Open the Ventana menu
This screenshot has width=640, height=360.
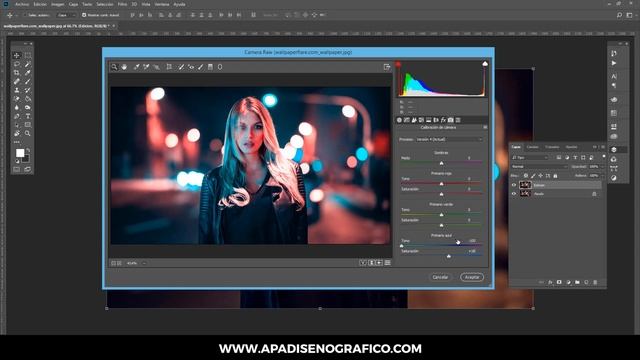click(162, 4)
